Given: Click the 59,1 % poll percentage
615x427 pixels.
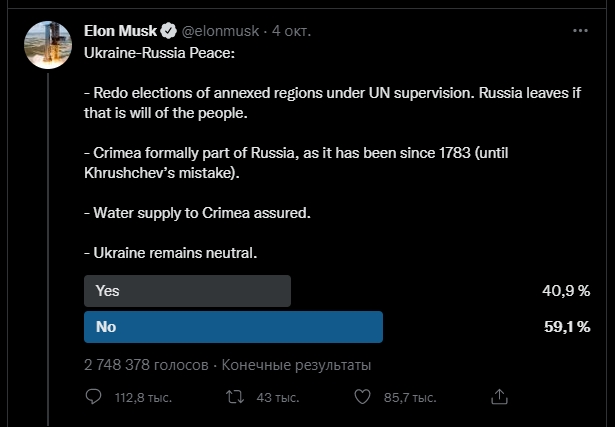Looking at the screenshot, I should pos(566,326).
